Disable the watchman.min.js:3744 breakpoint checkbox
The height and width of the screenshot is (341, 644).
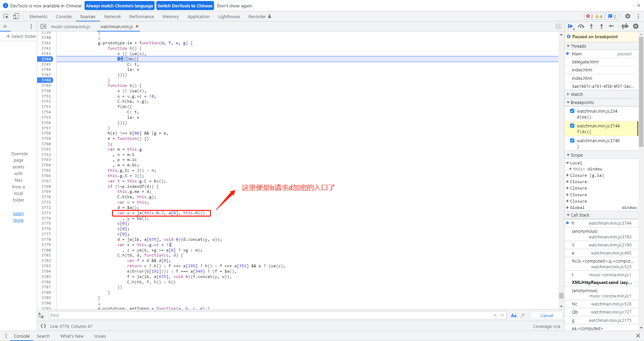pyautogui.click(x=572, y=126)
